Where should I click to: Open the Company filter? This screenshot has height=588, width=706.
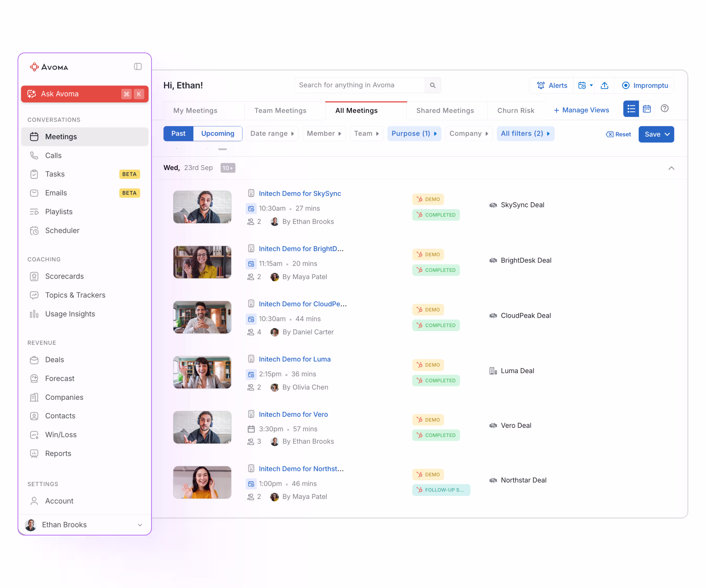[469, 134]
